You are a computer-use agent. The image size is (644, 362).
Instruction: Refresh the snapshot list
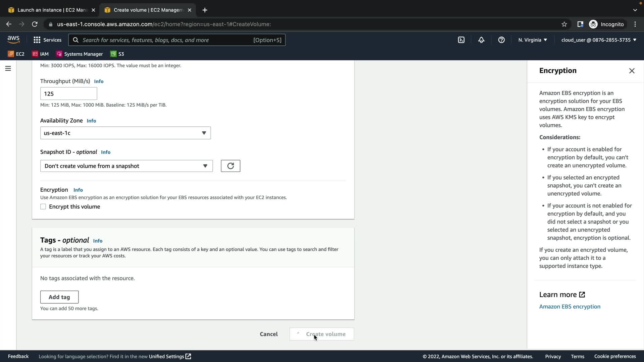[x=230, y=166]
